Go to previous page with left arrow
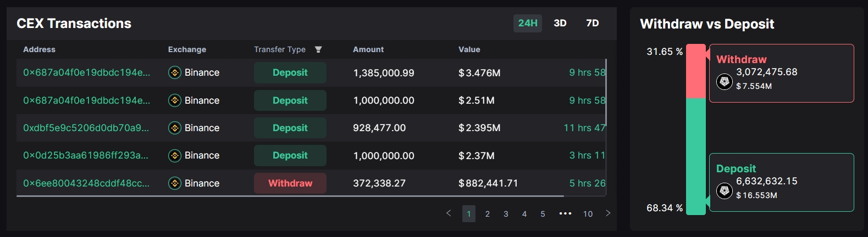Viewport: 868px width, 237px height. tap(449, 213)
